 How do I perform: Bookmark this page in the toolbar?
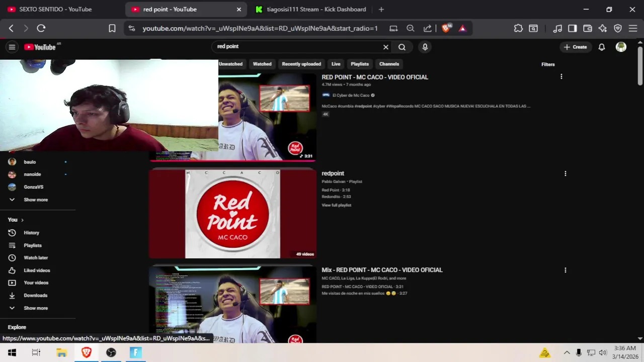tap(112, 28)
